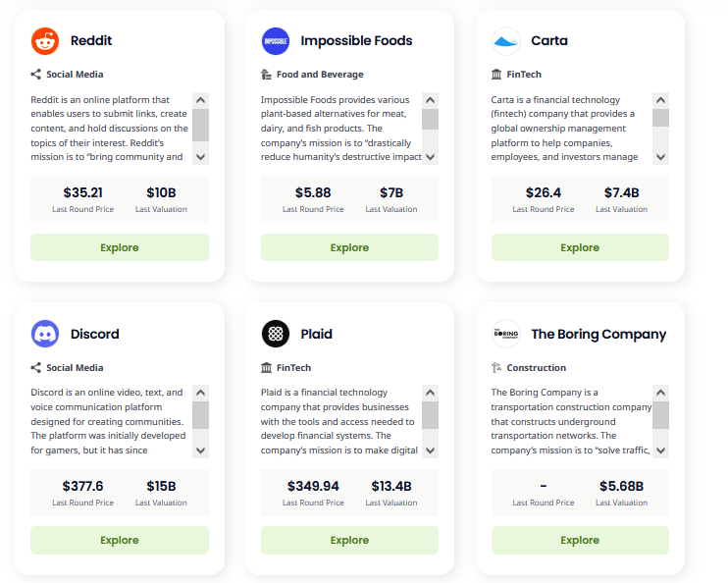Viewport: 728px width, 583px height.
Task: Click the Construction crane category icon
Action: (x=496, y=367)
